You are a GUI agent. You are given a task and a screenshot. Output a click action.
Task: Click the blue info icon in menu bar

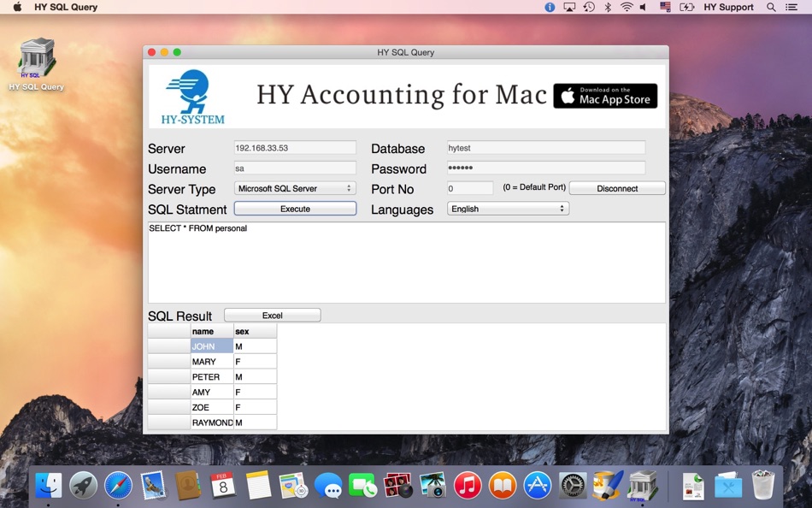(x=550, y=7)
